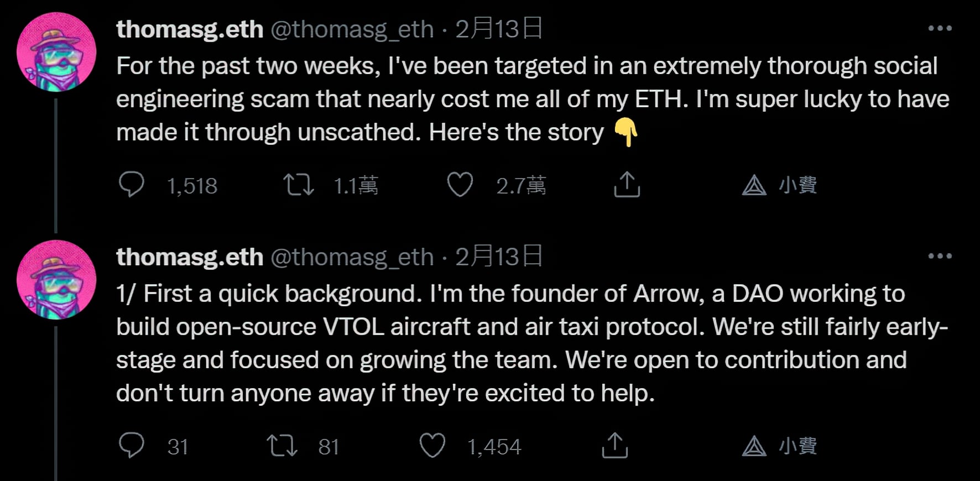Share the second tweet about Arrow
Image resolution: width=980 pixels, height=481 pixels.
614,445
